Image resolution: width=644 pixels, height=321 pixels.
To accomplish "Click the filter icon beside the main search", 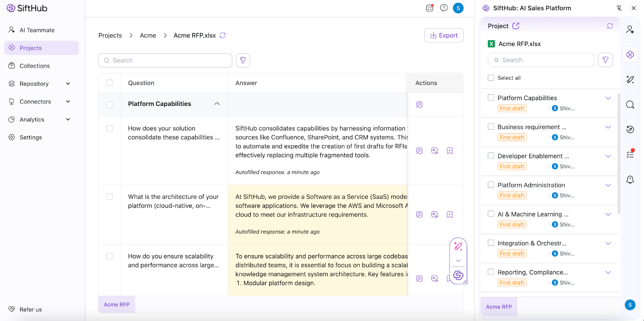I will 243,60.
